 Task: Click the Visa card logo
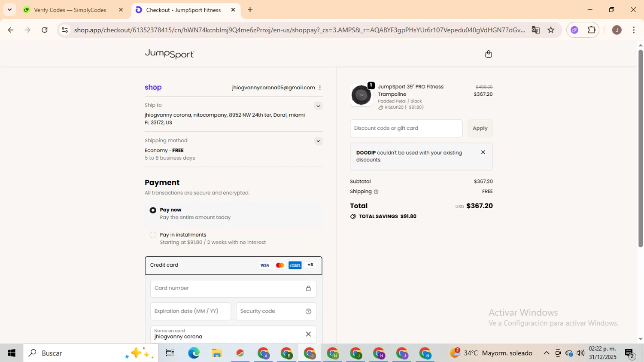tap(264, 265)
